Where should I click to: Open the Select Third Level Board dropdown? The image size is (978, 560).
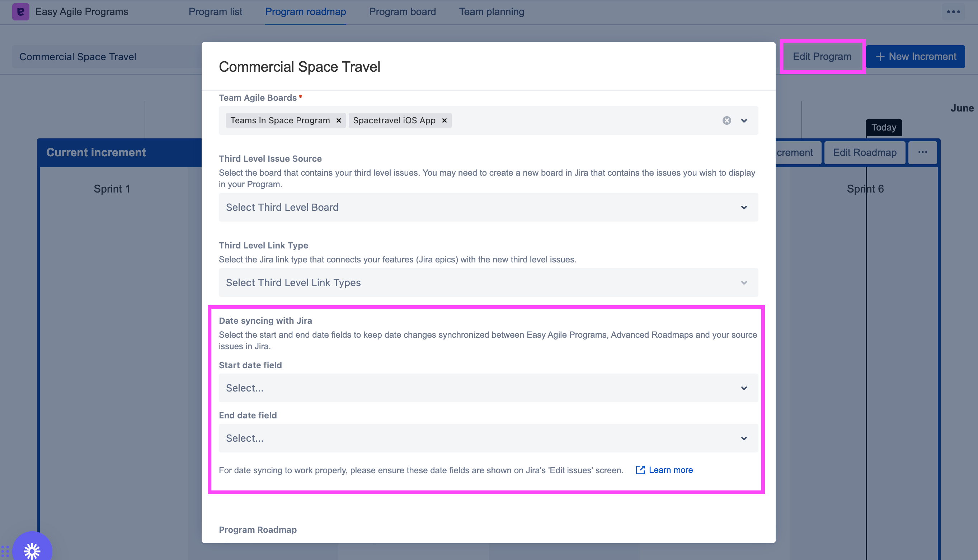(x=488, y=207)
